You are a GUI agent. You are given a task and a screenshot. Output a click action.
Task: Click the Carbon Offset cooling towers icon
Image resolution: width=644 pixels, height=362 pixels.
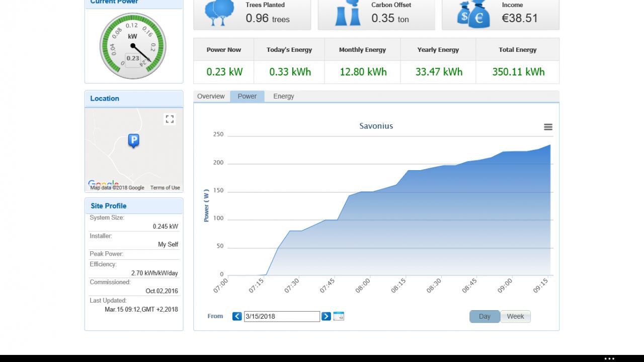coord(348,13)
